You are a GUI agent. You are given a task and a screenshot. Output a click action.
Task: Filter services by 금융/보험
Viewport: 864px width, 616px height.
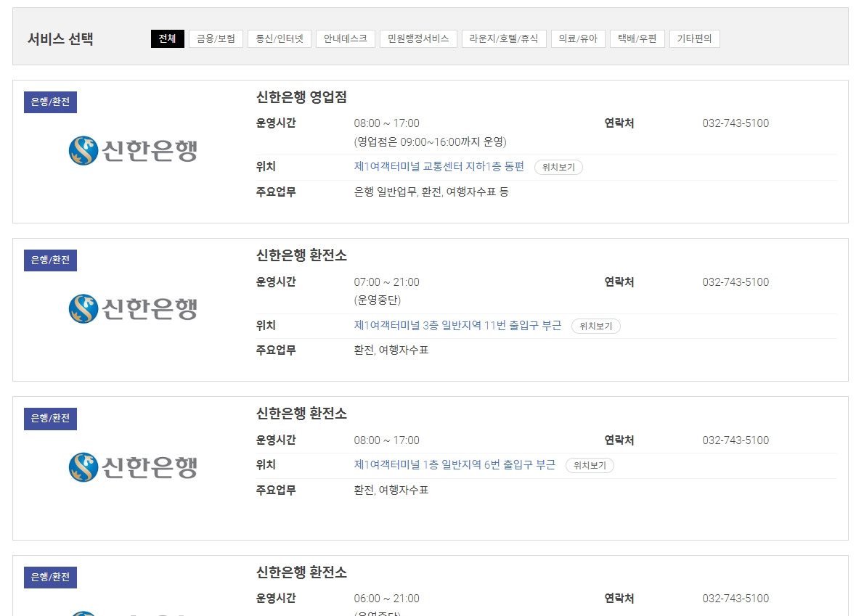tap(216, 38)
